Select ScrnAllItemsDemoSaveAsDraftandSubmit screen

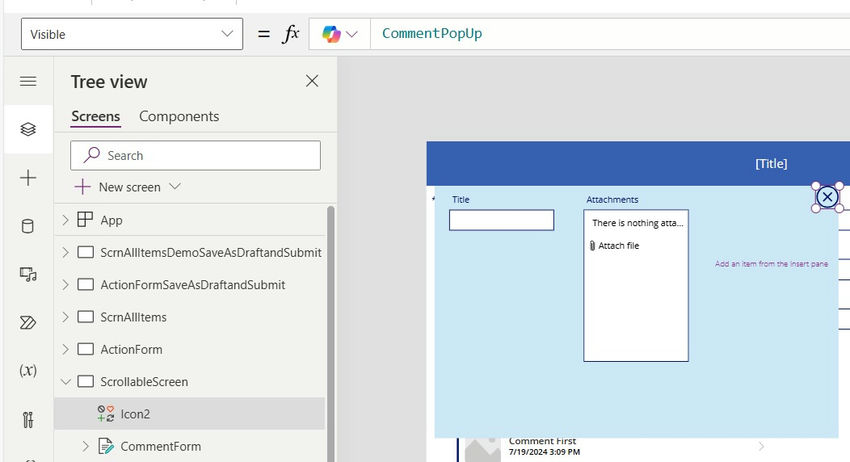[211, 253]
